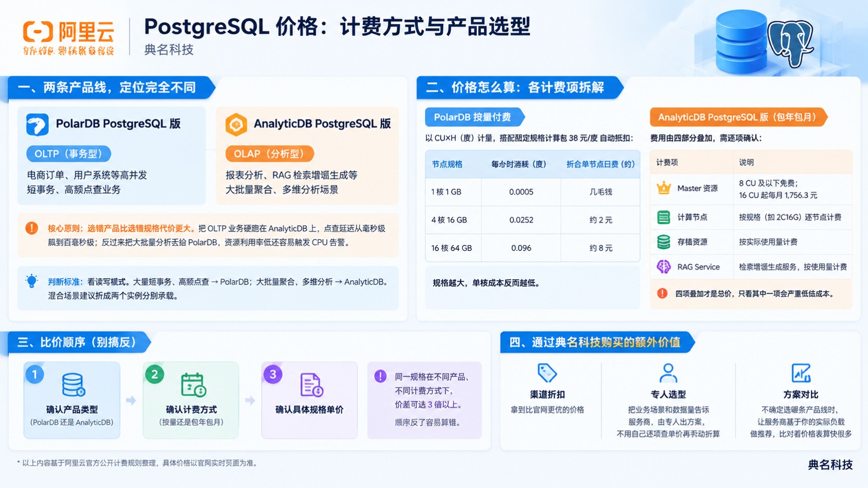The image size is (868, 488).
Task: Click section header 三、比价顺序（别搞反）
Action: click(x=79, y=343)
